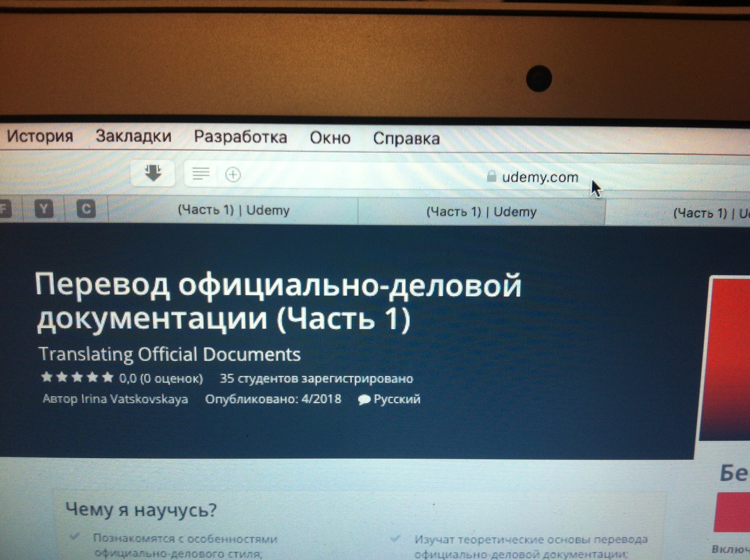Open Reader view with the lines icon
The image size is (750, 560).
pyautogui.click(x=201, y=174)
